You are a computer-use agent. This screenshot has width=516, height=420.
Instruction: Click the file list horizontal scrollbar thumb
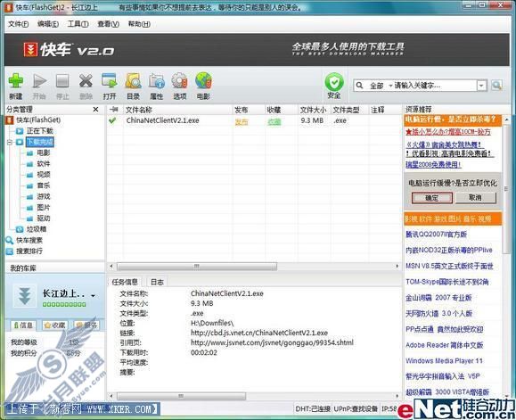pyautogui.click(x=197, y=266)
